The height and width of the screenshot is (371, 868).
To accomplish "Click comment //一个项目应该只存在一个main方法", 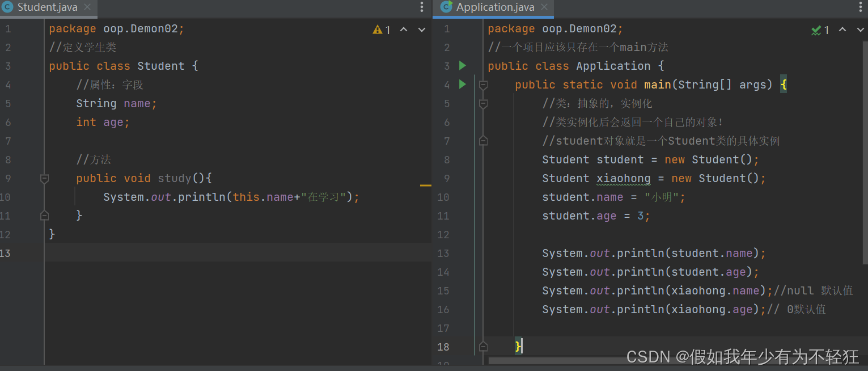I will pyautogui.click(x=578, y=47).
